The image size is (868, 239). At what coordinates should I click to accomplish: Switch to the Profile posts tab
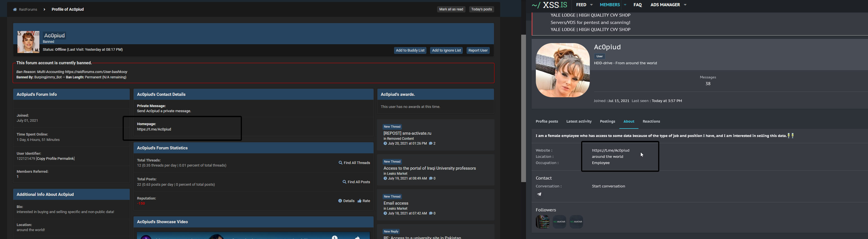(547, 121)
